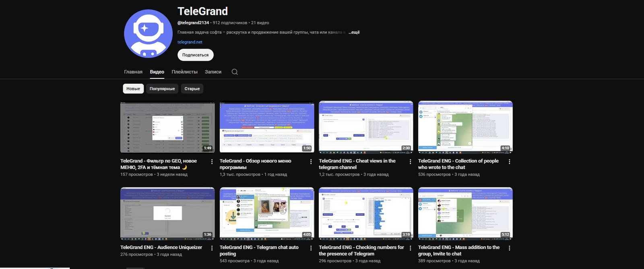Open options menu for Фильтр по GEO video
This screenshot has height=269, width=644.
coord(212,162)
